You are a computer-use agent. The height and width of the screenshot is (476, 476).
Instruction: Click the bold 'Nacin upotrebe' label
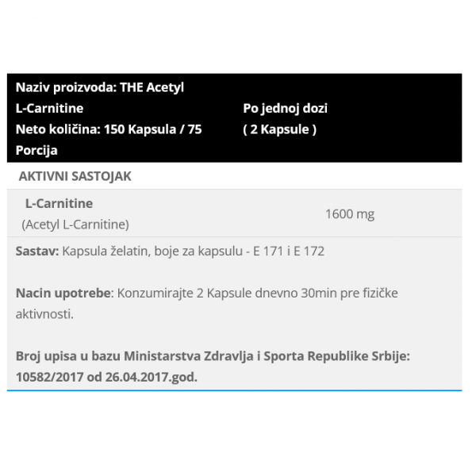point(63,294)
